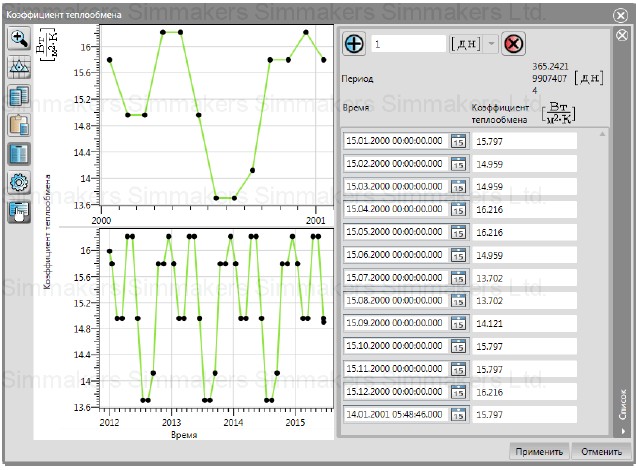Viewport: 636px width, 470px height.
Task: Click coefficient value 14.121 for 15.09.2000
Action: tap(524, 323)
